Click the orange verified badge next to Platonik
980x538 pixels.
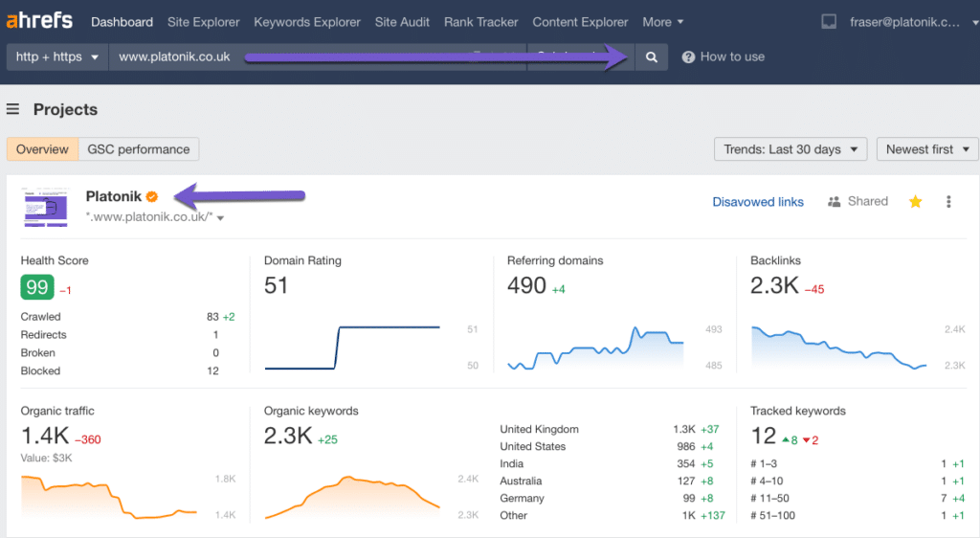coord(151,196)
